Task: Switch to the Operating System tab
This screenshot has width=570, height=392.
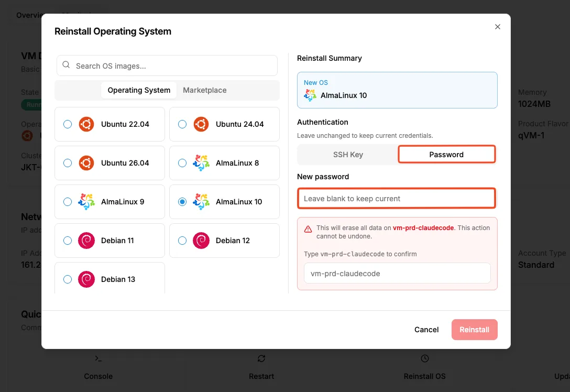Action: tap(139, 90)
